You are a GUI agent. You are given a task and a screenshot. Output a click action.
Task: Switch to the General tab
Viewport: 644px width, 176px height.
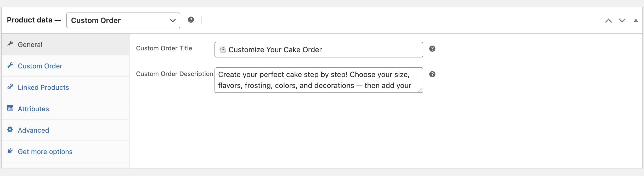30,45
